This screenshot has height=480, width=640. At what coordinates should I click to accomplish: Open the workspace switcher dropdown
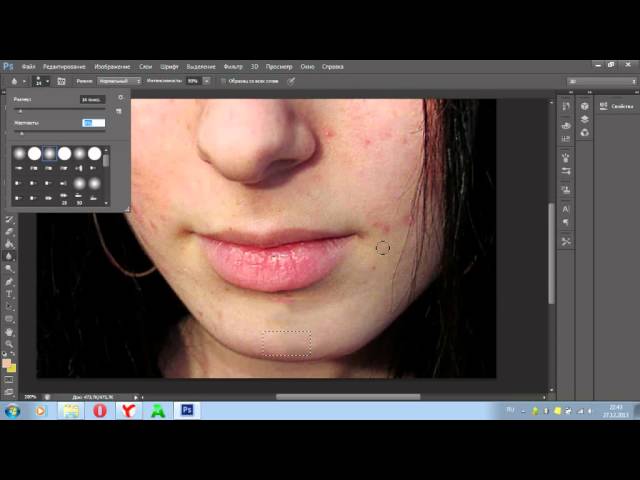point(602,82)
